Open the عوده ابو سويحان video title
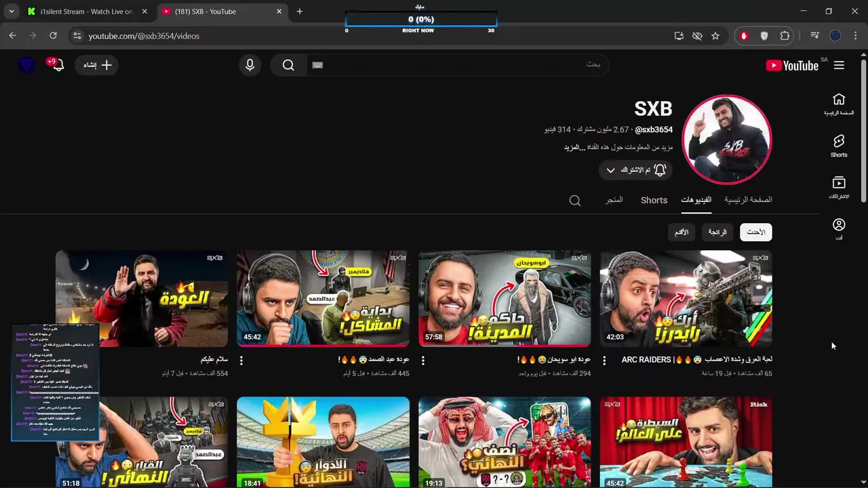 click(x=553, y=360)
